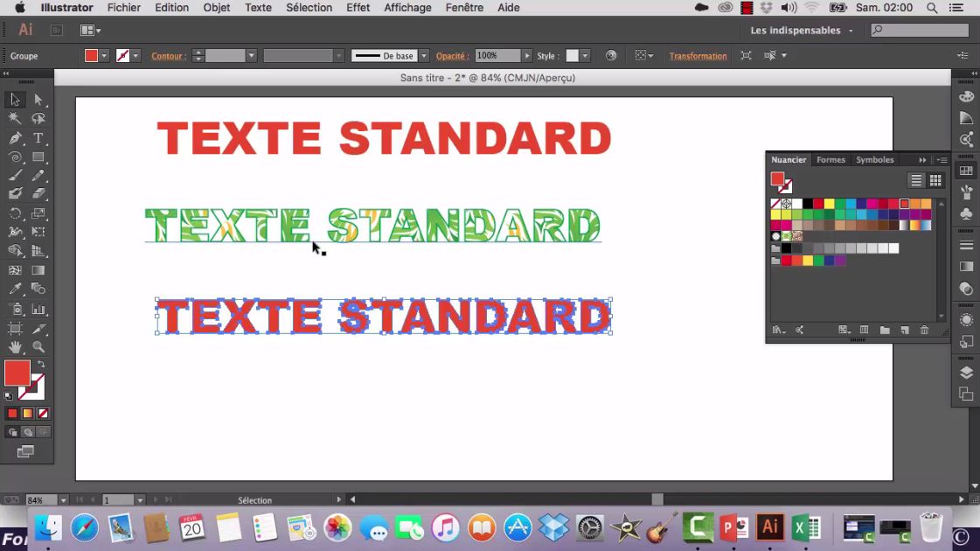Open the Les indispensables workspace dropdown
This screenshot has width=980, height=551.
click(x=800, y=30)
